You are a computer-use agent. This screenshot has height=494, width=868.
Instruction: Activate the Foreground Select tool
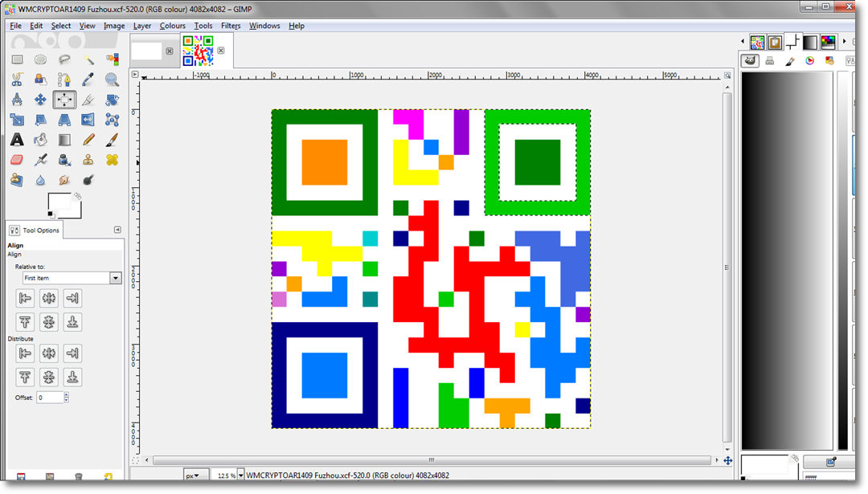coord(40,80)
